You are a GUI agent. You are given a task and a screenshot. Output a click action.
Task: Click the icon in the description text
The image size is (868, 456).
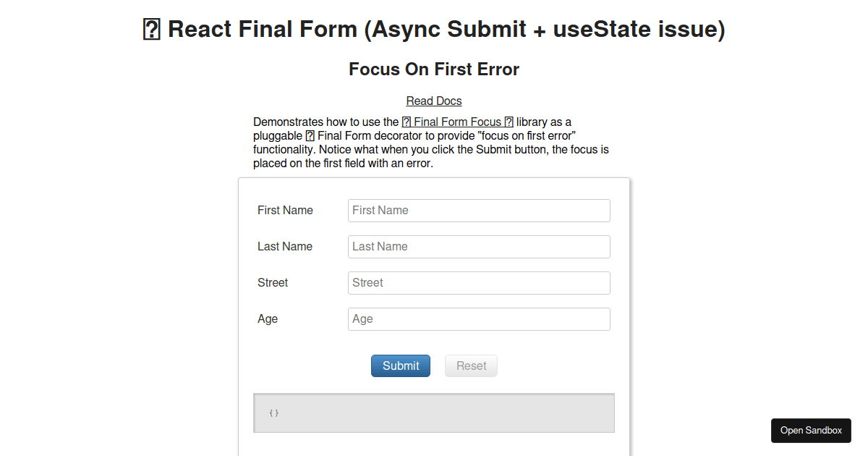(x=310, y=135)
